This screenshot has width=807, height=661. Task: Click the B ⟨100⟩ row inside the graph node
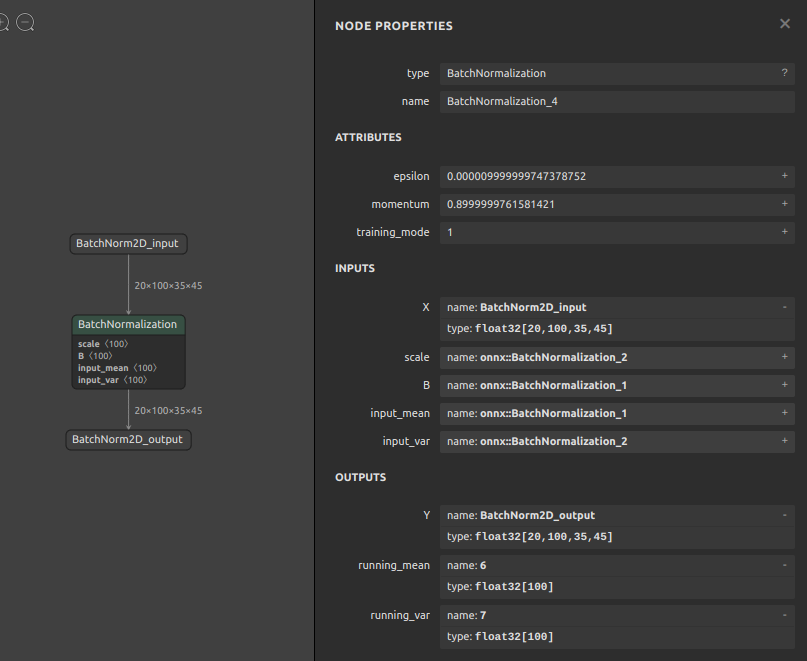[x=95, y=356]
